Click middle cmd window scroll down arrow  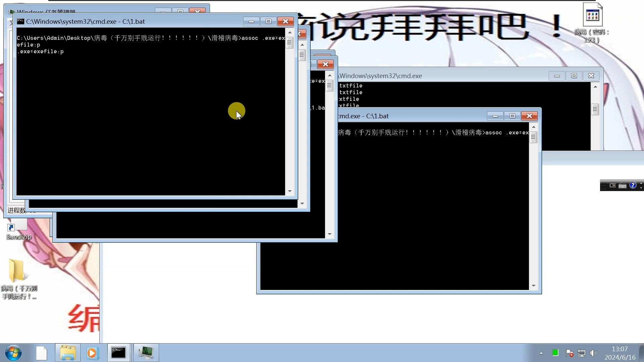click(x=330, y=234)
